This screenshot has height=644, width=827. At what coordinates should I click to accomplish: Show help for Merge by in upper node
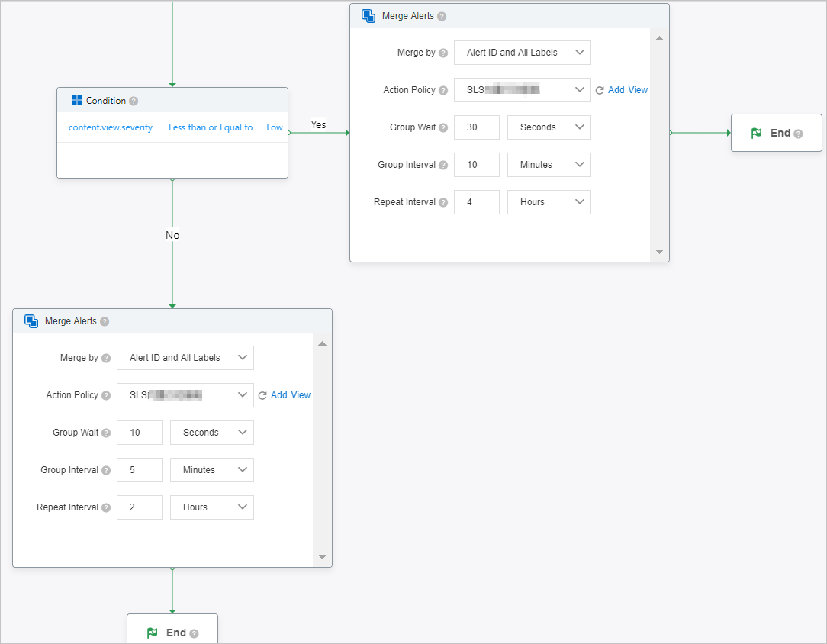pyautogui.click(x=443, y=53)
